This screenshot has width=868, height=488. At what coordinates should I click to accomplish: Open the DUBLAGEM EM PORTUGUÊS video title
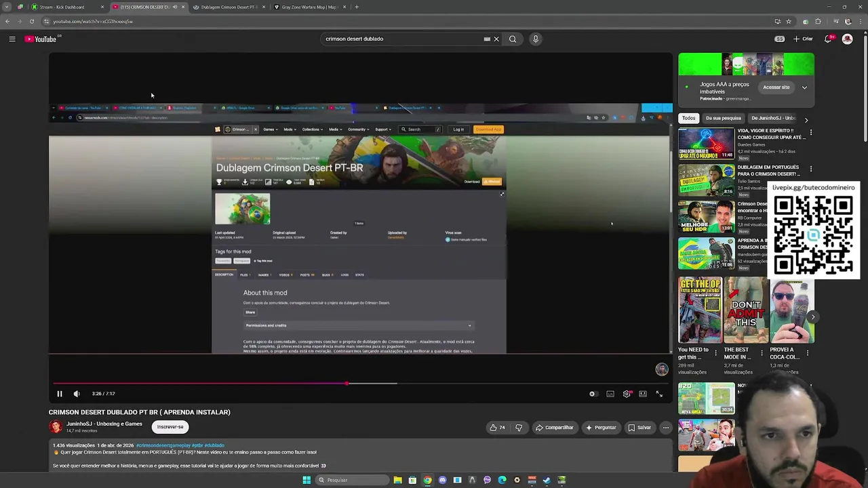tap(770, 170)
